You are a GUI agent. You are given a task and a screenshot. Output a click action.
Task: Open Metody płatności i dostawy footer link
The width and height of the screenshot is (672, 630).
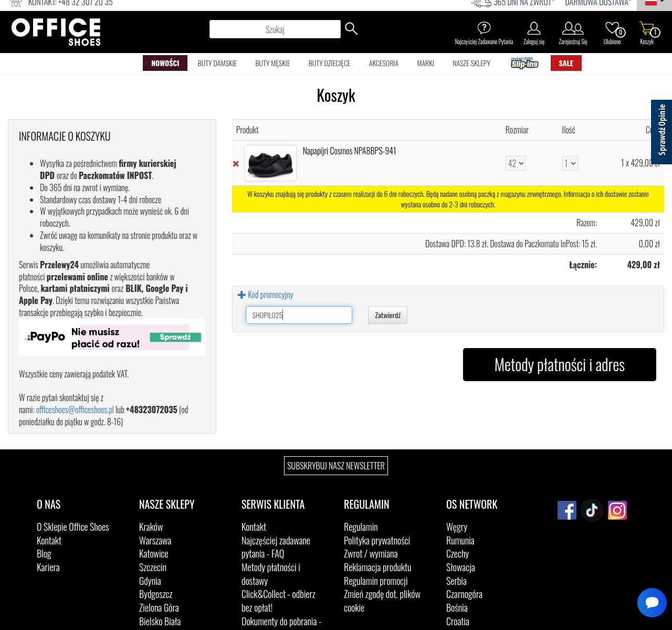[271, 574]
